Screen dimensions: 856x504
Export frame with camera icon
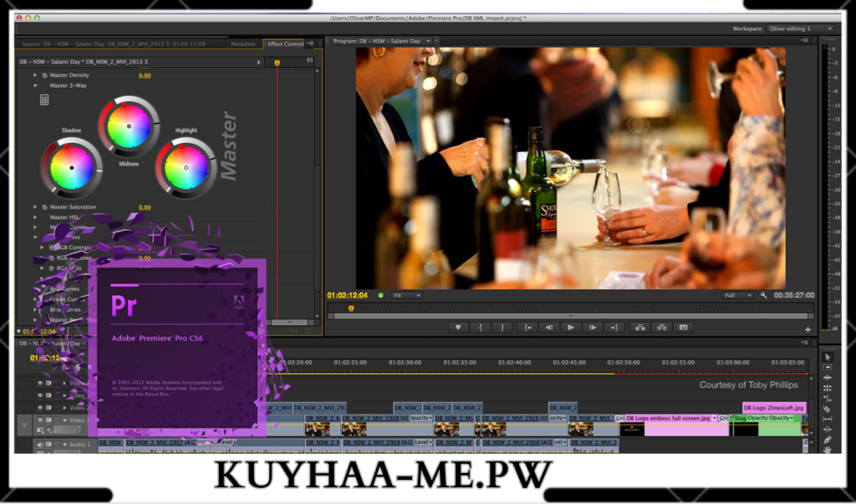[683, 328]
